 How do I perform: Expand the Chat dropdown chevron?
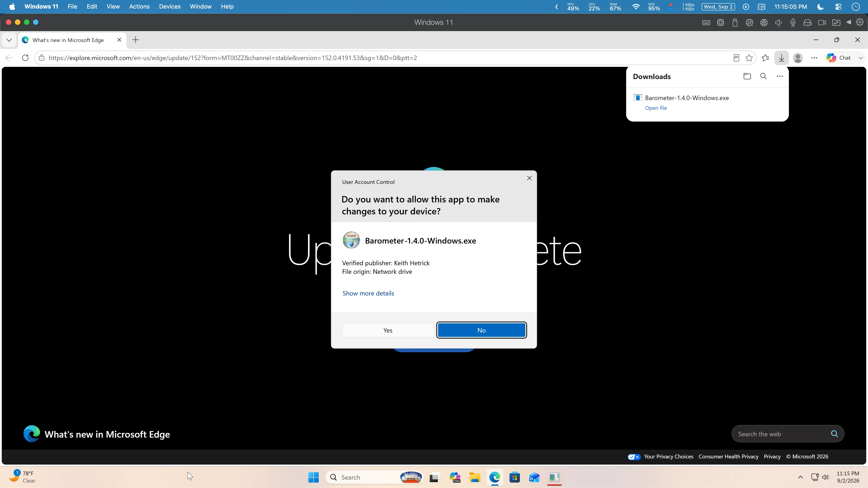coord(860,58)
